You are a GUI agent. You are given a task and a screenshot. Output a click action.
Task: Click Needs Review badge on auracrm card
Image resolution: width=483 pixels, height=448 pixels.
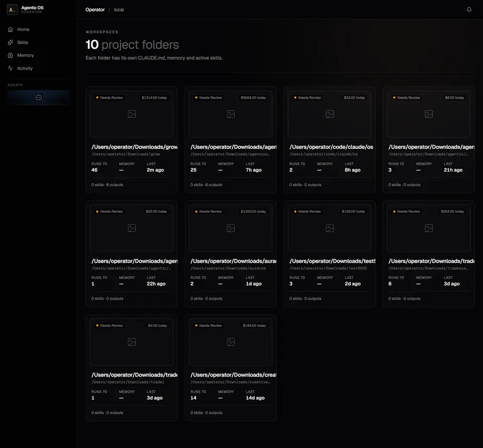[x=208, y=212]
